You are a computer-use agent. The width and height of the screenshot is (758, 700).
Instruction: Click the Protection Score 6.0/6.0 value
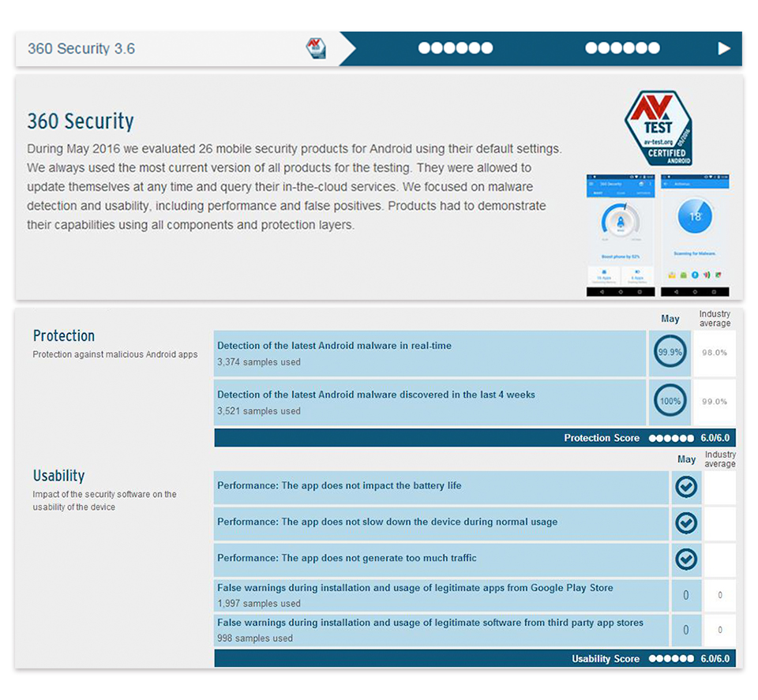point(715,438)
